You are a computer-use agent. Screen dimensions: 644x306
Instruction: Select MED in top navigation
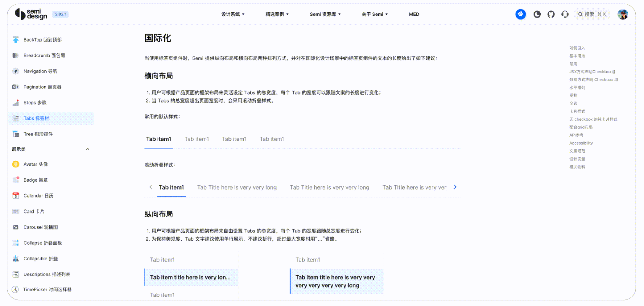tap(414, 14)
